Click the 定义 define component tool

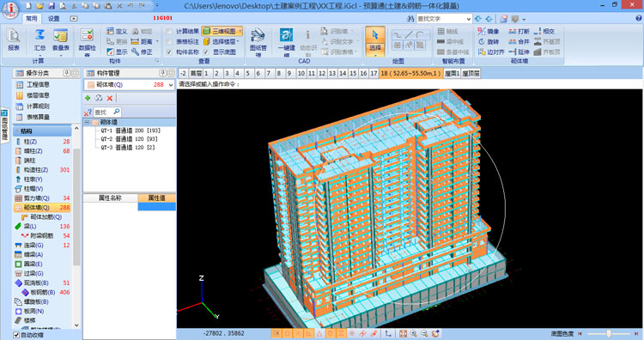pos(117,31)
